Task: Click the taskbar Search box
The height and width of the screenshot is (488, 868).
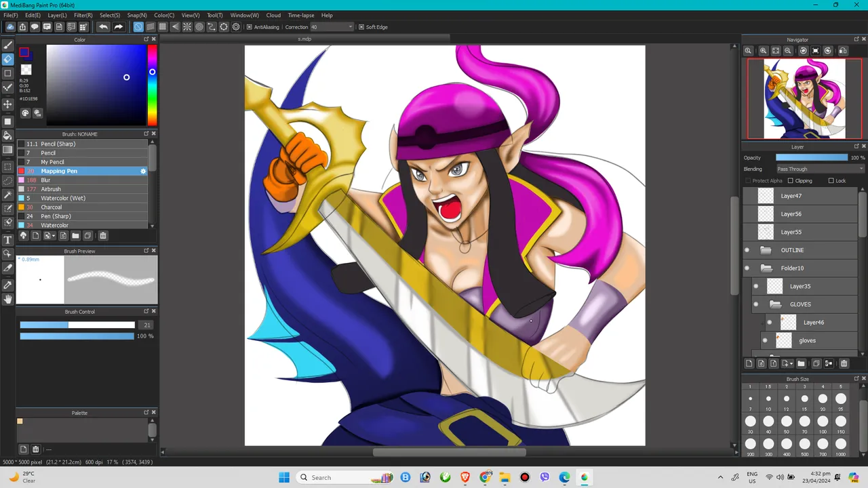Action: (x=344, y=477)
